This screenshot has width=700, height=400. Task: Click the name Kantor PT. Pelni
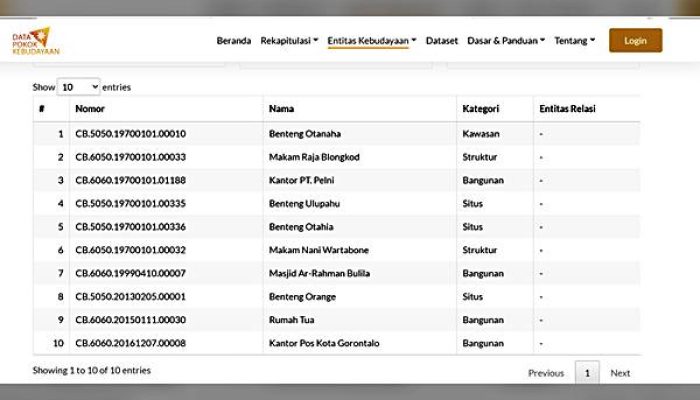[x=301, y=180]
